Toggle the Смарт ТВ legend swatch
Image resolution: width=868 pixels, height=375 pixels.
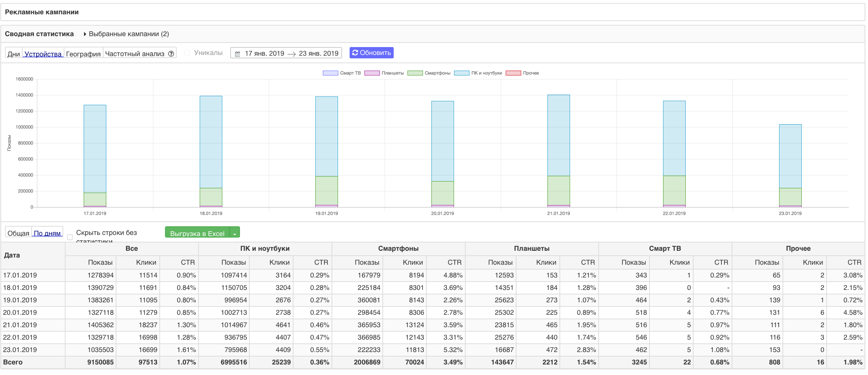[x=330, y=73]
